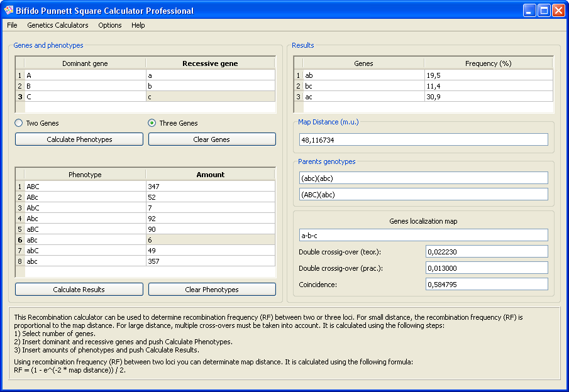Viewport: 569px width, 392px height.
Task: Click row header 3 in genes table
Action: coord(20,97)
